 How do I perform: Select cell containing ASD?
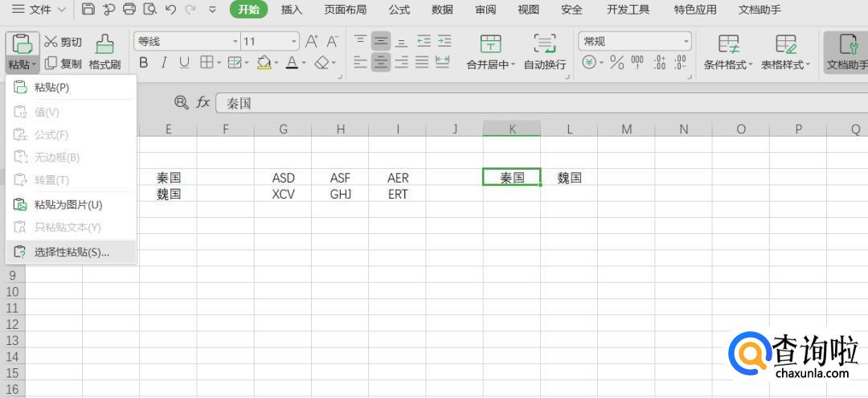[283, 178]
